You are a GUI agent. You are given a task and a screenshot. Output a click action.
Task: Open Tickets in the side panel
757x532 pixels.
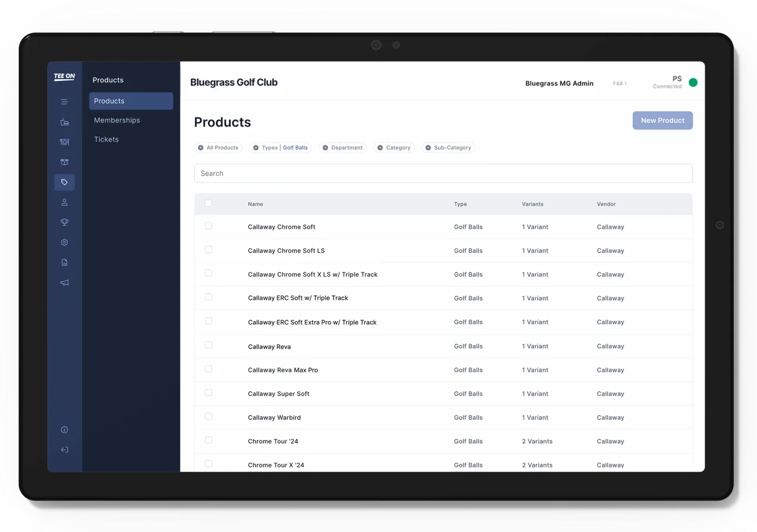(106, 140)
